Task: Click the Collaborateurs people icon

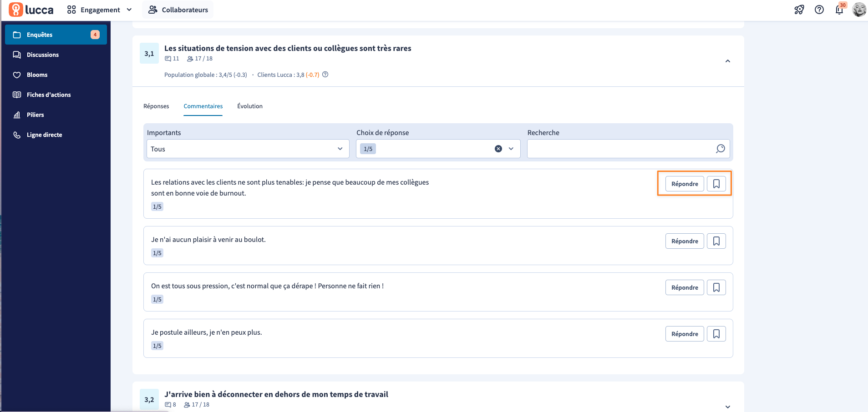Action: [x=153, y=10]
